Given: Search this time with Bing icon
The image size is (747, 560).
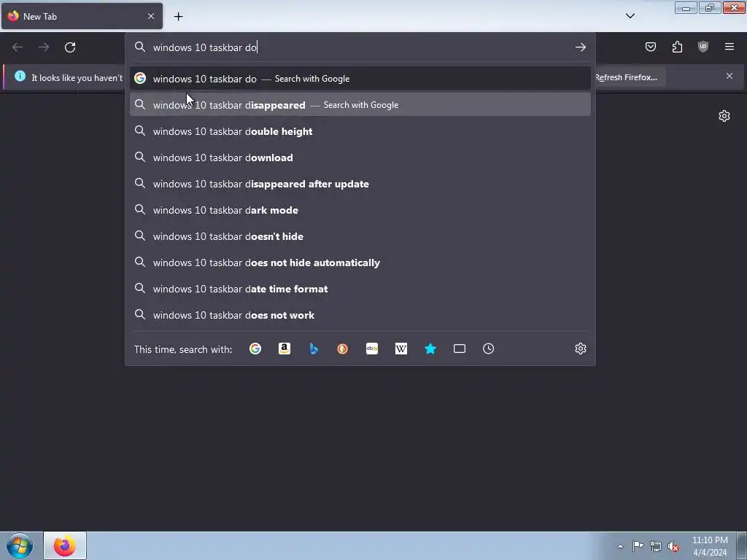Looking at the screenshot, I should pyautogui.click(x=314, y=349).
